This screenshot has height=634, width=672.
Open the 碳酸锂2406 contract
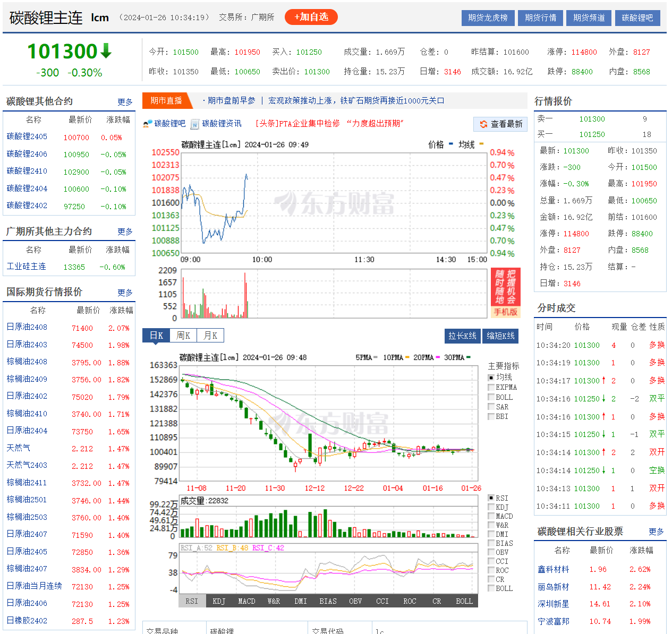click(27, 154)
